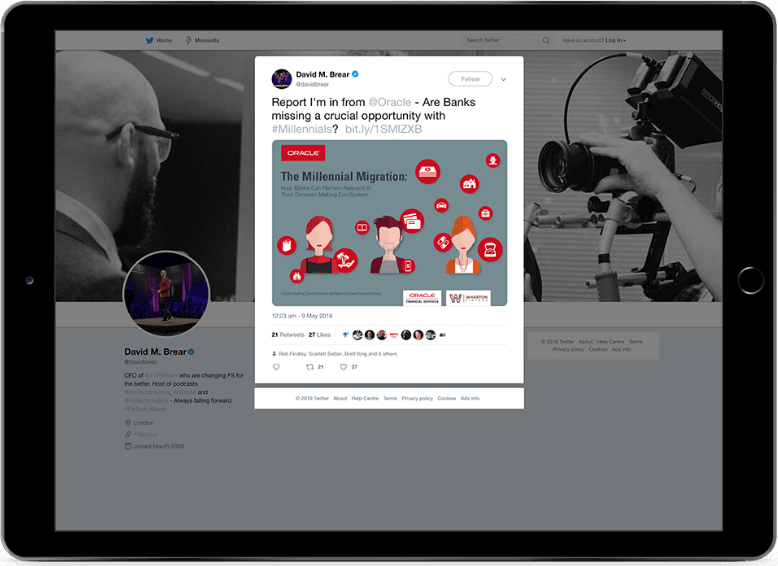Open the #FIOnAir hashtag in bio
The width and height of the screenshot is (778, 566).
point(185,392)
